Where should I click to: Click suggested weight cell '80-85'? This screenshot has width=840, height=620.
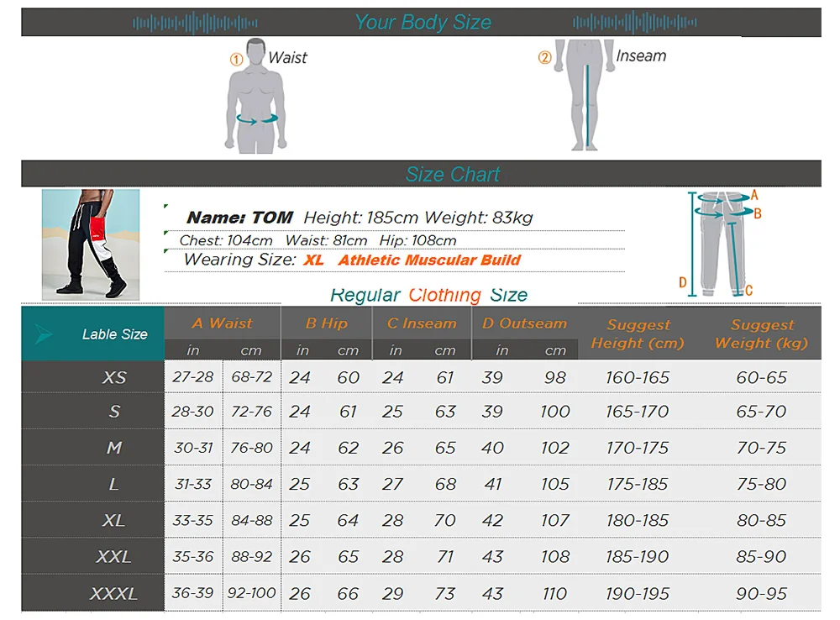(761, 520)
